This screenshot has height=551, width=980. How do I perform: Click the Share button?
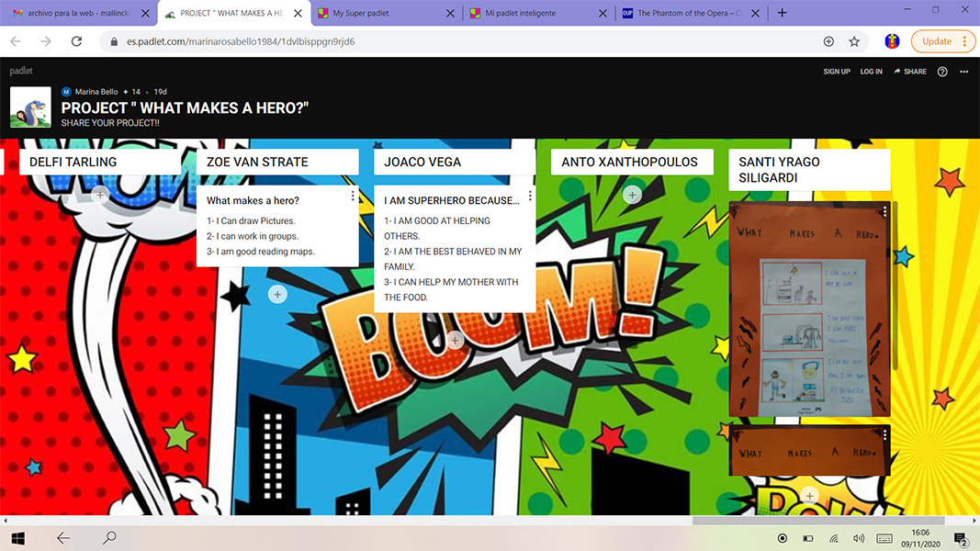pos(910,72)
